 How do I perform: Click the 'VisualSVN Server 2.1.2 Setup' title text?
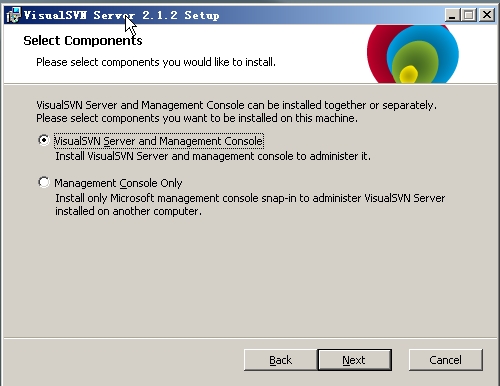pyautogui.click(x=122, y=15)
